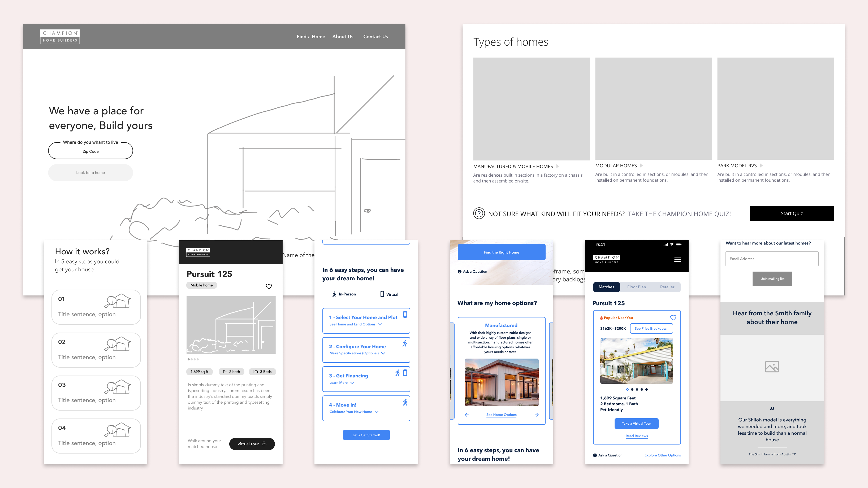
Task: Tap the hamburger menu icon
Action: [x=677, y=260]
